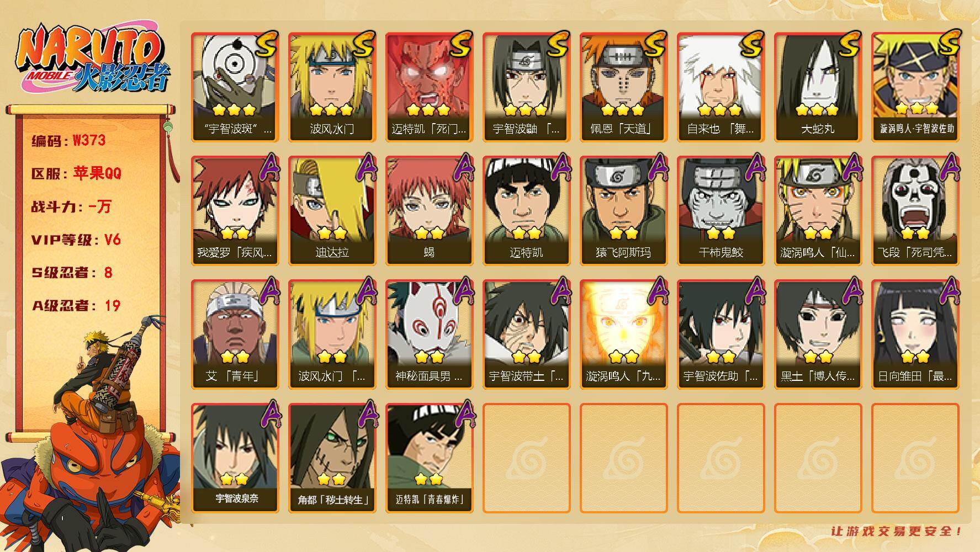Select the 迪达拉 A-rank card
Viewport: 980px width, 552px height.
332,210
